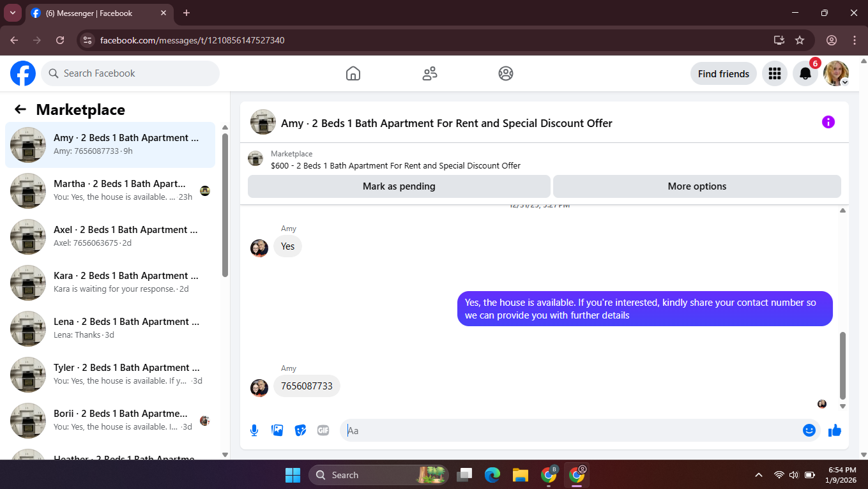Screen dimensions: 868x489
Task: Click chat scroll down arrow
Action: click(x=842, y=406)
